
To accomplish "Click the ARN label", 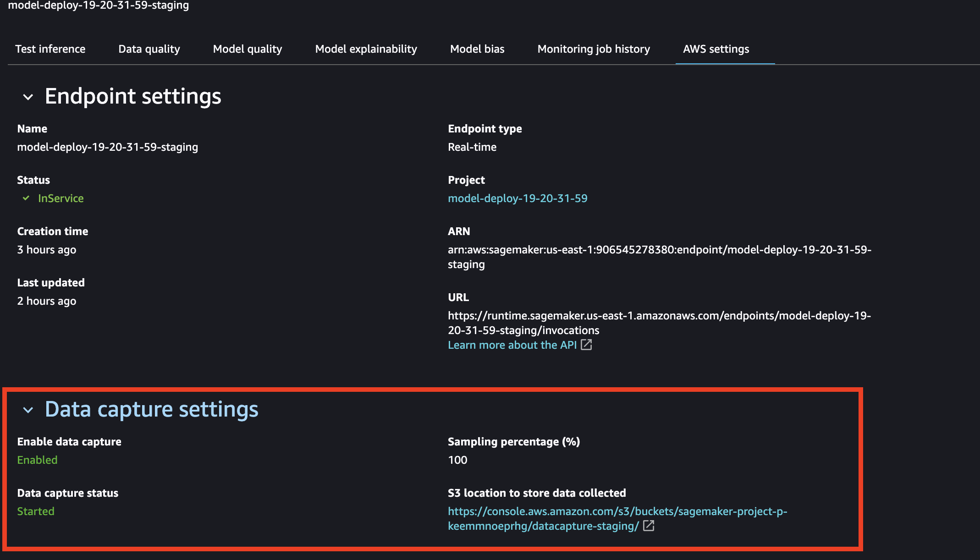I will coord(459,231).
